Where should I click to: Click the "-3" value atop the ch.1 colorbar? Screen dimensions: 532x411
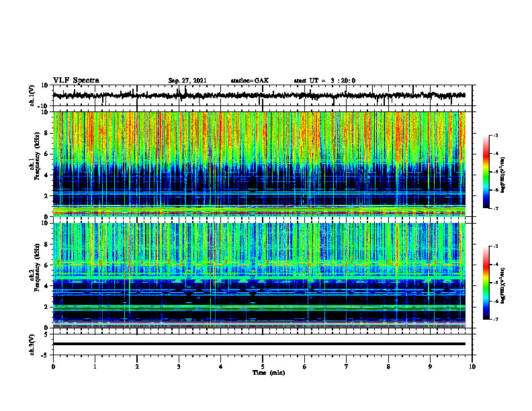click(x=496, y=136)
